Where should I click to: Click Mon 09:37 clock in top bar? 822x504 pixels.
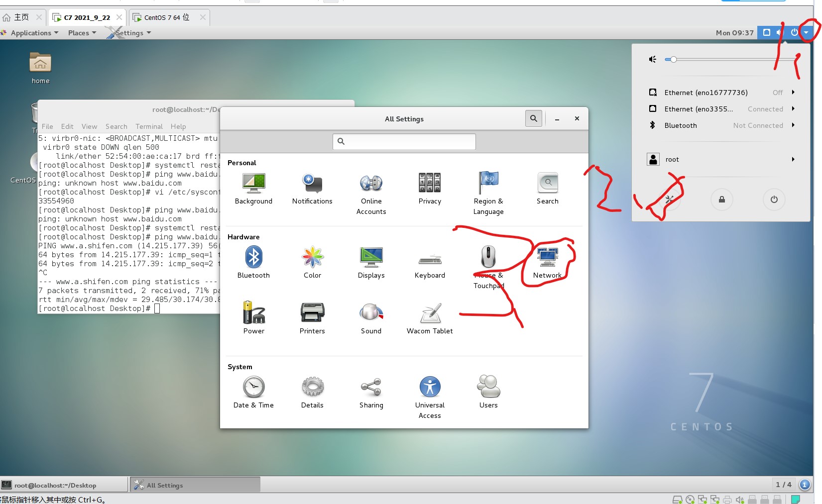734,33
